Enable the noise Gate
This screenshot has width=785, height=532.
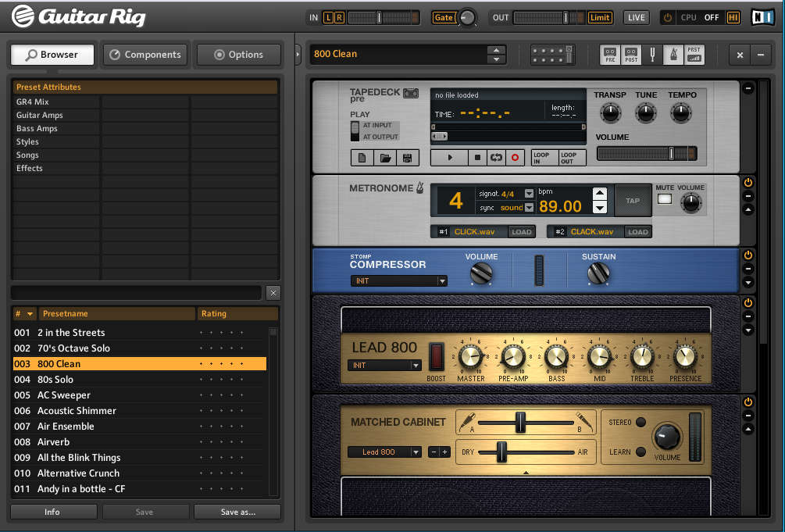point(444,17)
